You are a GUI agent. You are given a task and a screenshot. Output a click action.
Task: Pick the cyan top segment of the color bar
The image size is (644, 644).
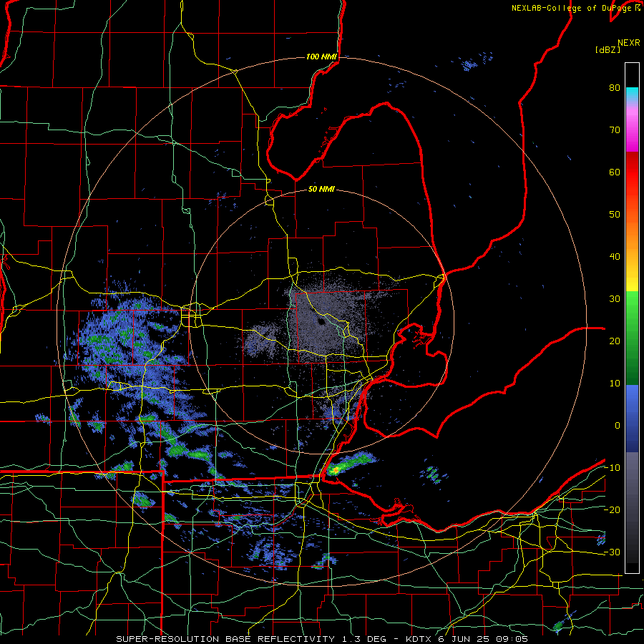[632, 94]
